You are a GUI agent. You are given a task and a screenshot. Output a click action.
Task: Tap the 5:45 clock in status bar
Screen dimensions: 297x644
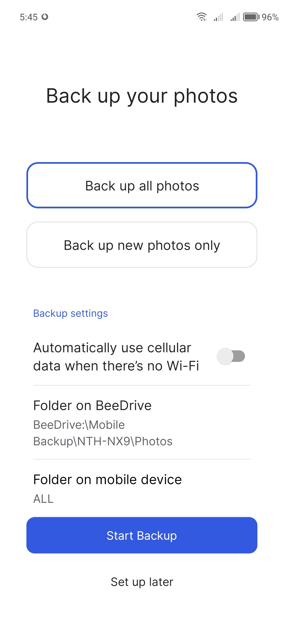point(29,17)
